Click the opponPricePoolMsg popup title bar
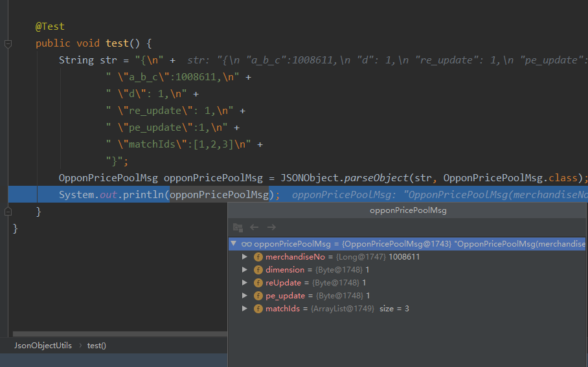This screenshot has width=588, height=367. [407, 210]
